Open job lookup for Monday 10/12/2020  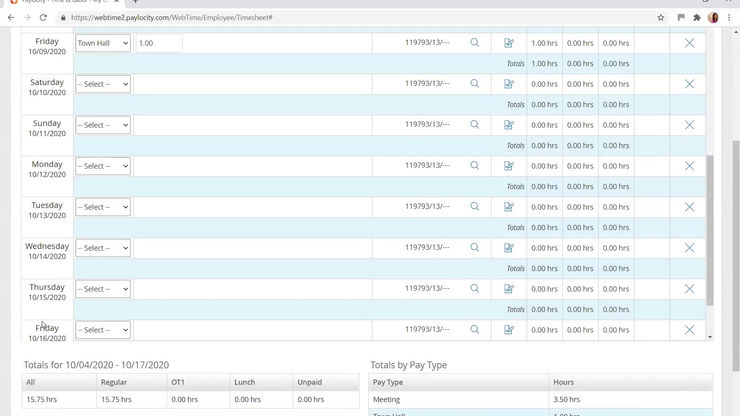click(x=475, y=166)
